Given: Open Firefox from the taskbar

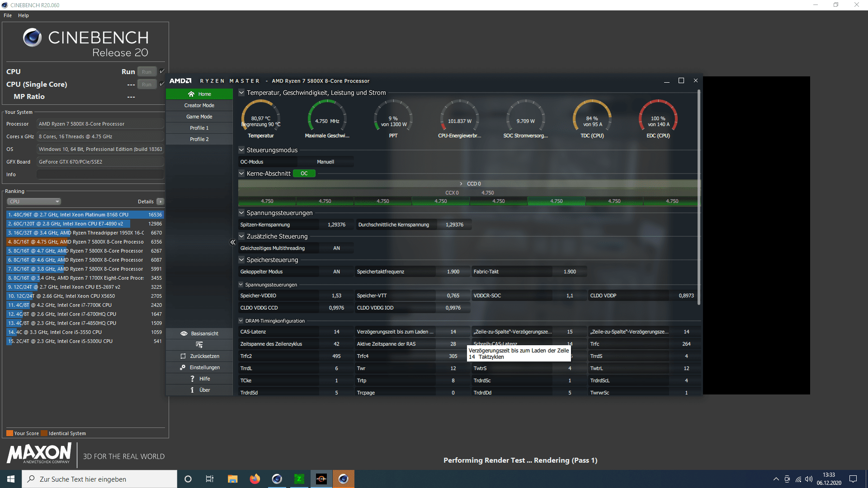Looking at the screenshot, I should click(x=255, y=479).
